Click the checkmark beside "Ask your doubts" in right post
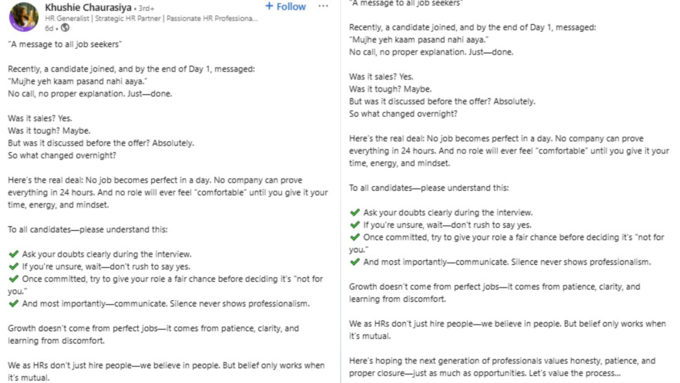The height and width of the screenshot is (383, 680). [x=355, y=212]
